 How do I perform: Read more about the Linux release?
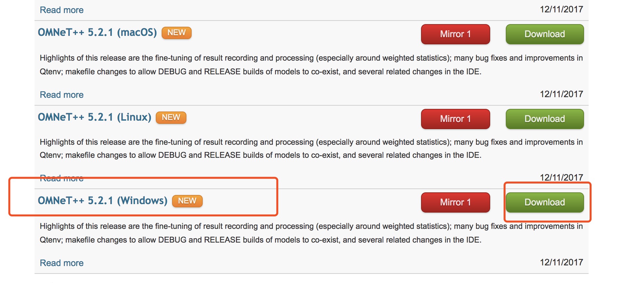[x=62, y=178]
